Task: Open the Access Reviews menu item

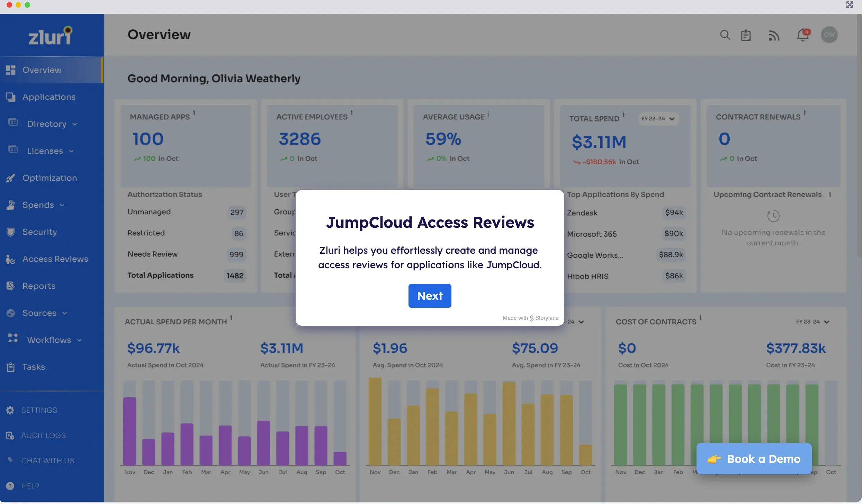Action: [x=52, y=259]
